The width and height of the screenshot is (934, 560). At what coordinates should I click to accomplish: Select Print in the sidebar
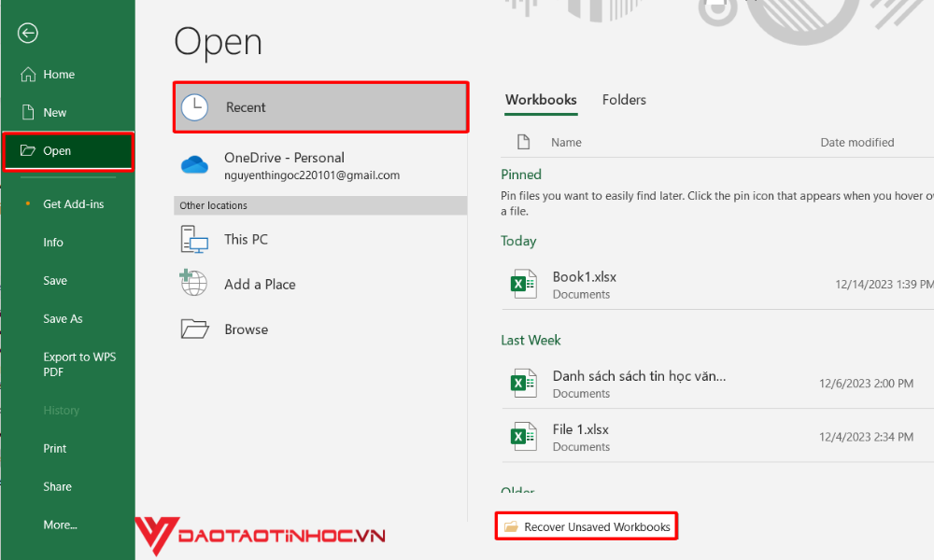click(54, 448)
